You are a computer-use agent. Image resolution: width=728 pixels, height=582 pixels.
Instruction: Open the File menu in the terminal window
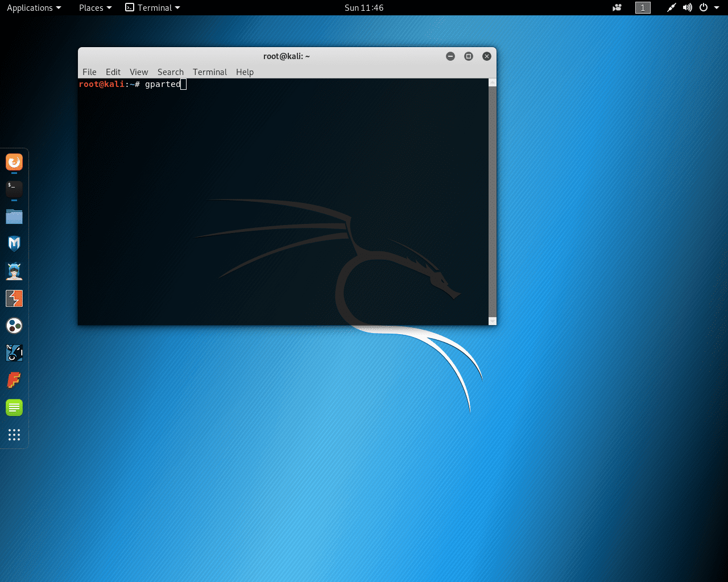pos(89,72)
